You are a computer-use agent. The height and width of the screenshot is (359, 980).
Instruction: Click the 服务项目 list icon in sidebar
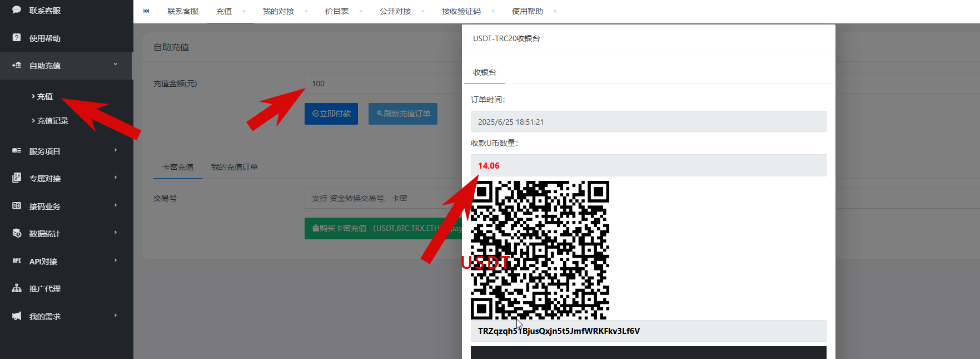17,151
